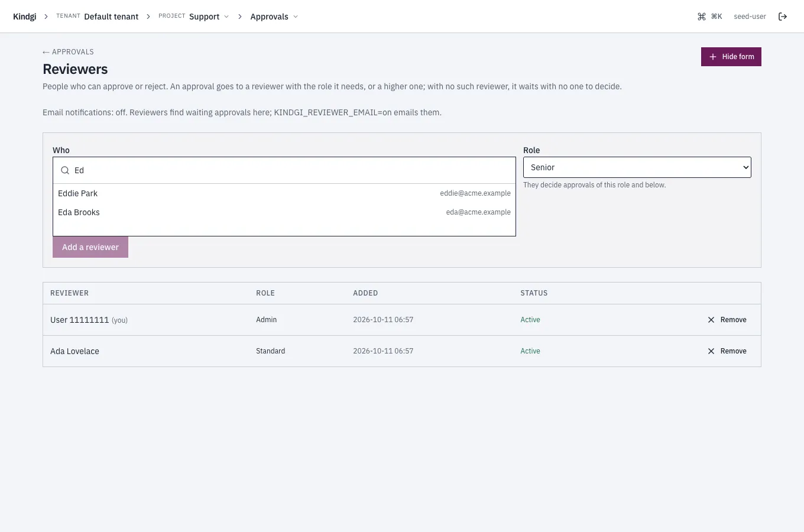Screen dimensions: 804x532
Task: Click the seed-user account label
Action: [x=750, y=17]
